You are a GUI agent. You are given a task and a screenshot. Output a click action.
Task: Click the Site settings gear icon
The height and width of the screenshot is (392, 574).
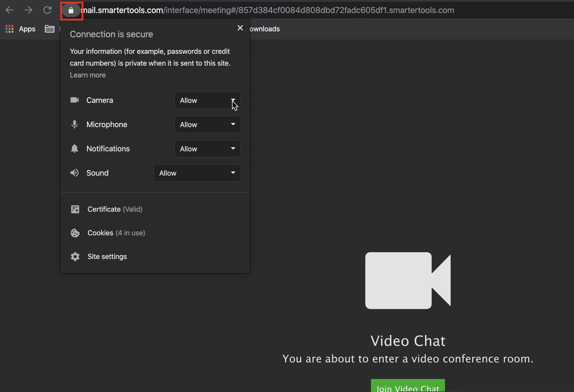[75, 257]
